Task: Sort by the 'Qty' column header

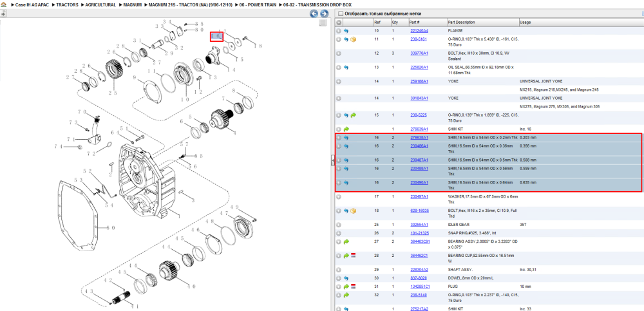Action: 395,22
